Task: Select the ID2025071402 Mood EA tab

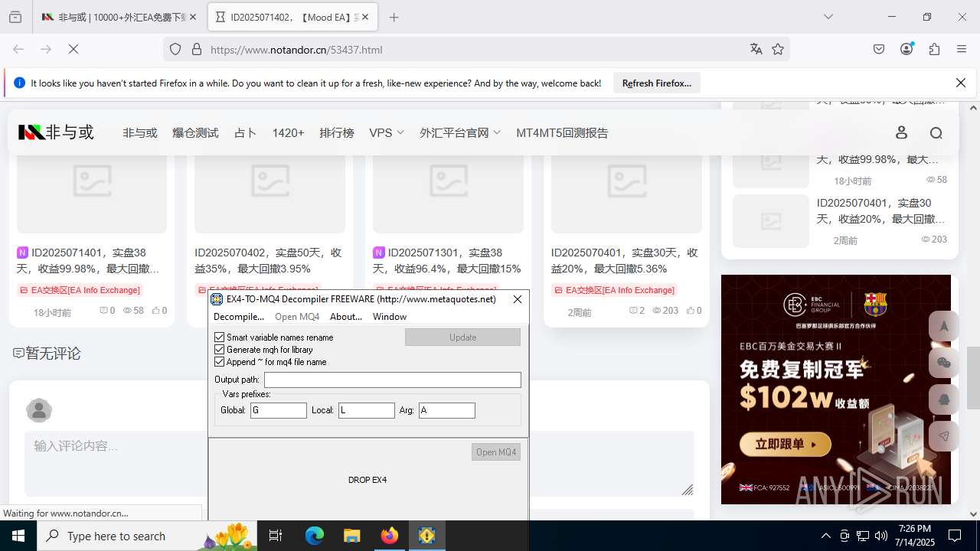Action: [292, 17]
